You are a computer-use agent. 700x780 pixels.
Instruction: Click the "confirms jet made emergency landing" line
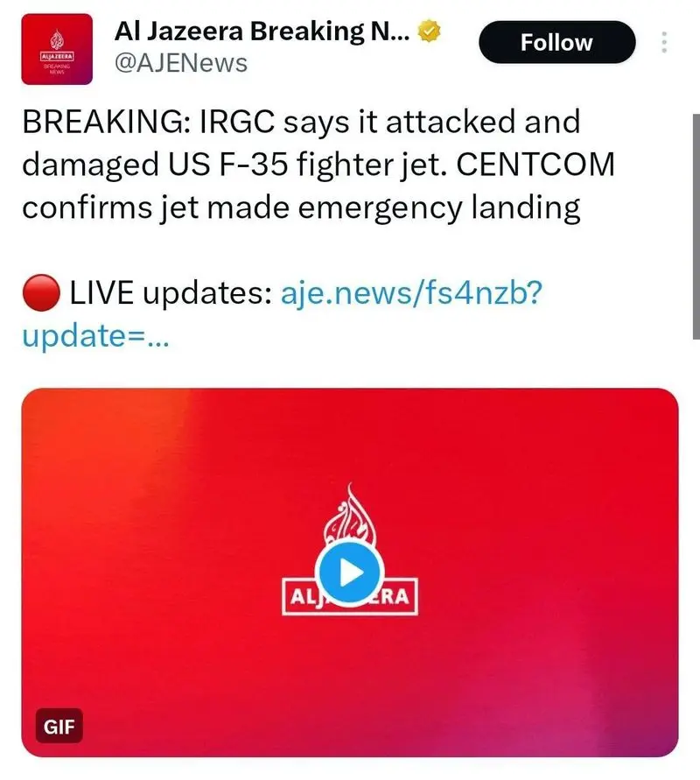click(x=300, y=207)
